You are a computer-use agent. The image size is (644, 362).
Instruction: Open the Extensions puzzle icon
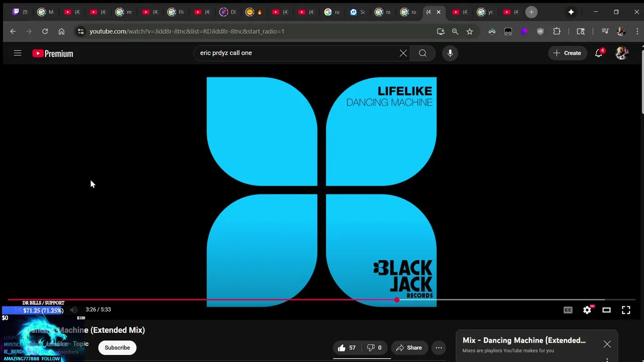(556, 31)
